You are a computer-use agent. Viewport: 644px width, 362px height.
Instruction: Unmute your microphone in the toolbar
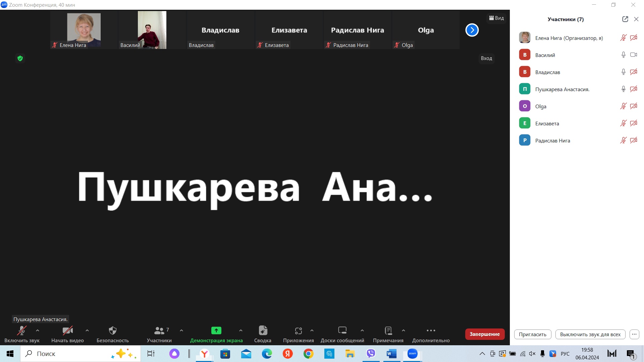[x=22, y=331]
